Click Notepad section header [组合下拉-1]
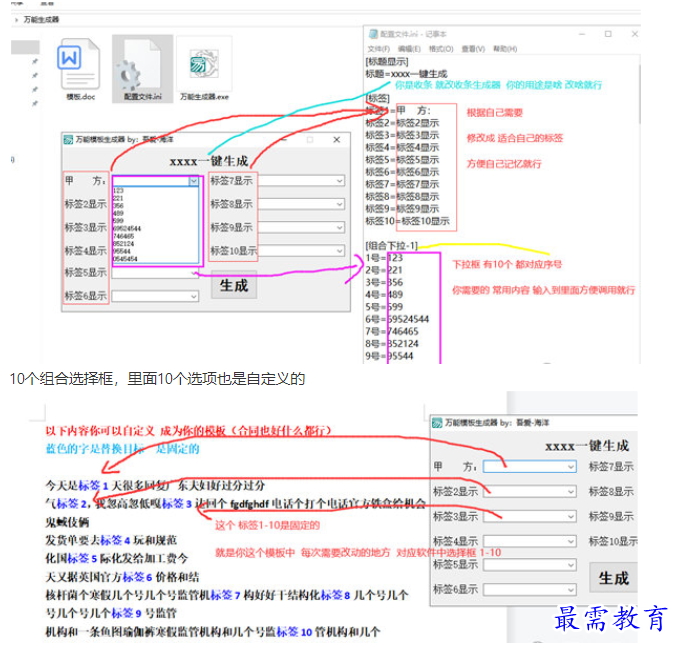This screenshot has width=676, height=650. [391, 246]
